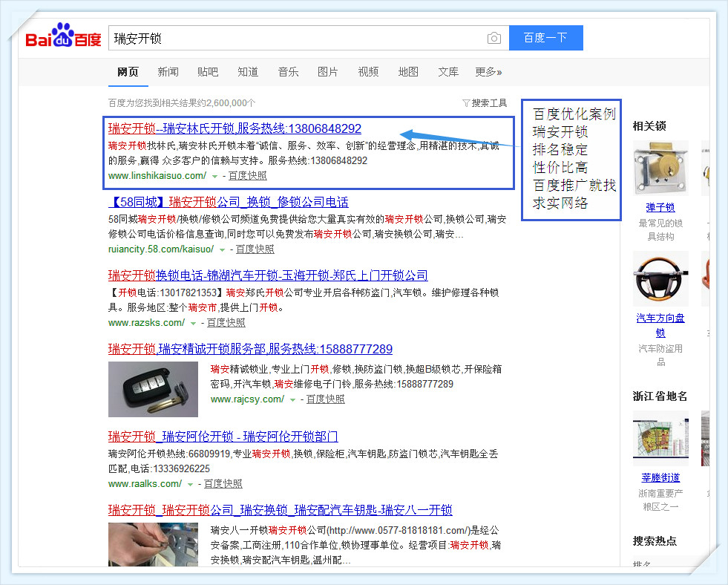Viewport: 728px width, 585px height.
Task: Switch to the 新闻 tab
Action: coord(168,72)
